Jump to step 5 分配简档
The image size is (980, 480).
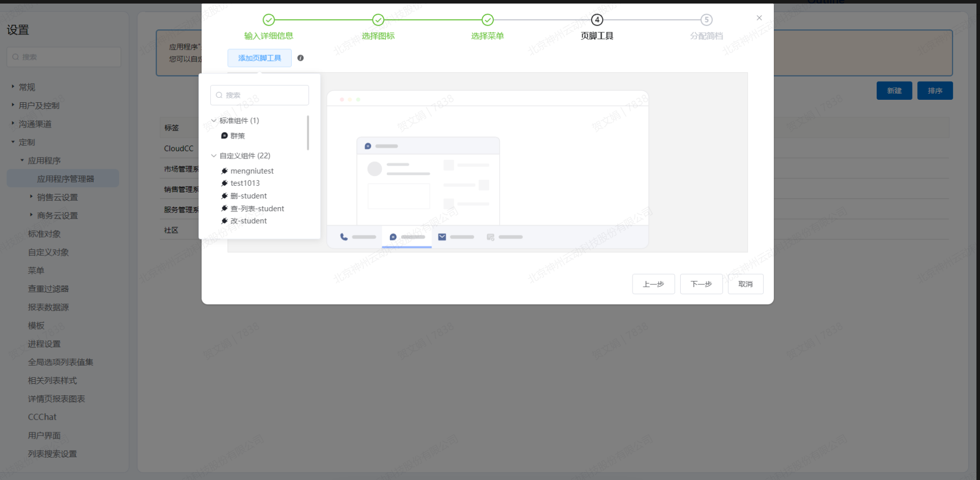(x=706, y=20)
